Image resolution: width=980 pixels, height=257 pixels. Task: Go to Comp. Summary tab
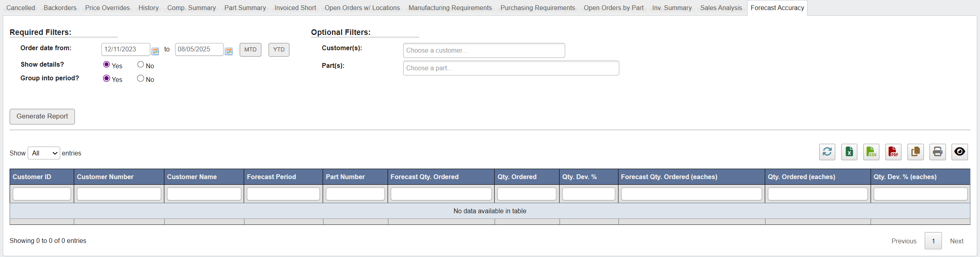click(x=192, y=8)
